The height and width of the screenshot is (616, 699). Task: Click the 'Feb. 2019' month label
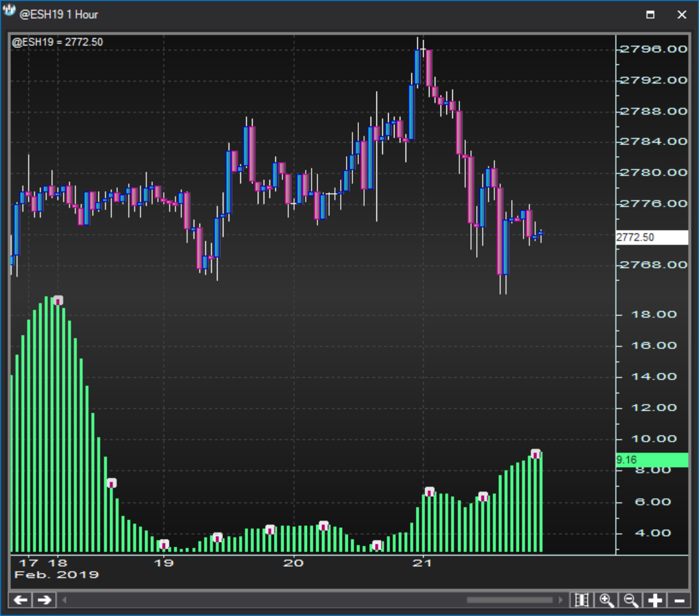point(56,575)
